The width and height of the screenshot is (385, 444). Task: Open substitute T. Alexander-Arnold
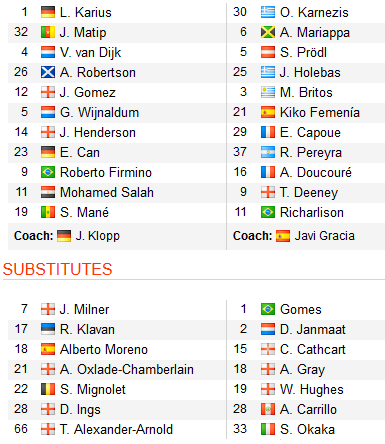(x=116, y=429)
